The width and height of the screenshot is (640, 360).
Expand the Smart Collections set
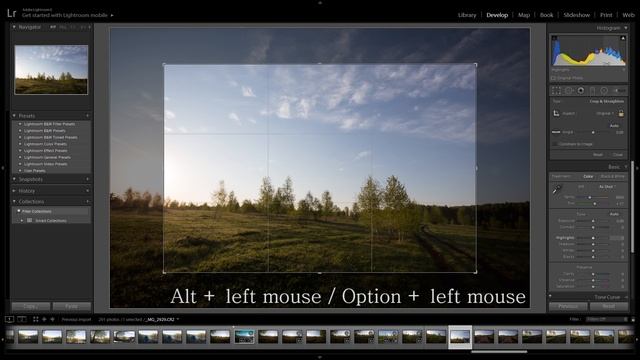click(22, 220)
